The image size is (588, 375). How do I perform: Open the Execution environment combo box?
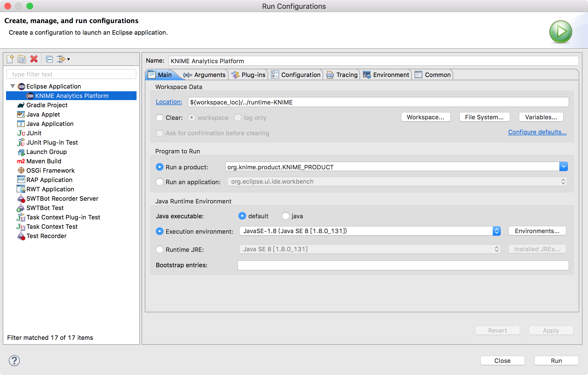point(496,231)
